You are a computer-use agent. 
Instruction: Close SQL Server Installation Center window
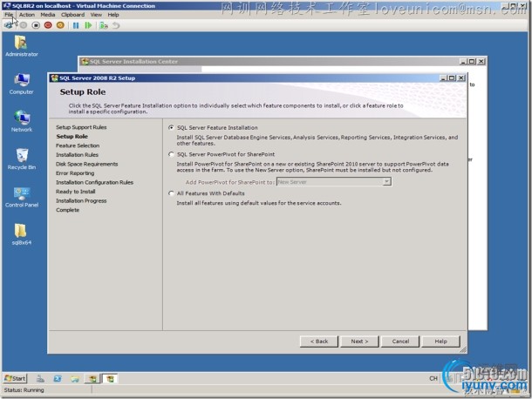(481, 61)
